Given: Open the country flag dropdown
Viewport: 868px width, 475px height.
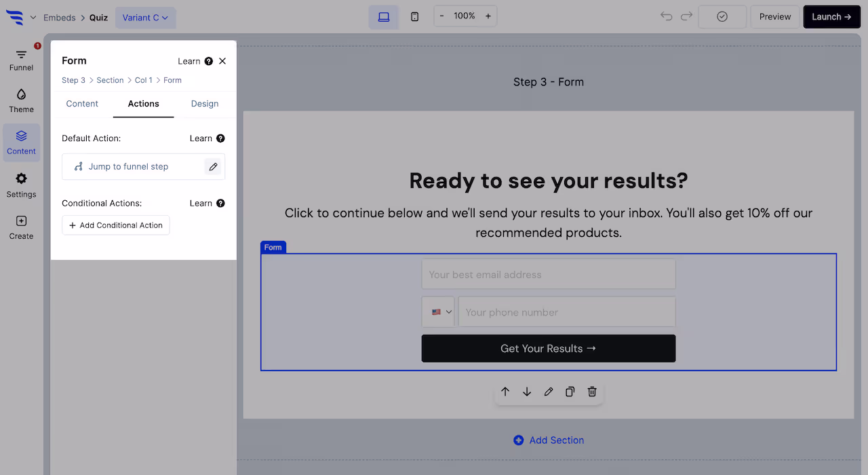Looking at the screenshot, I should pyautogui.click(x=438, y=312).
